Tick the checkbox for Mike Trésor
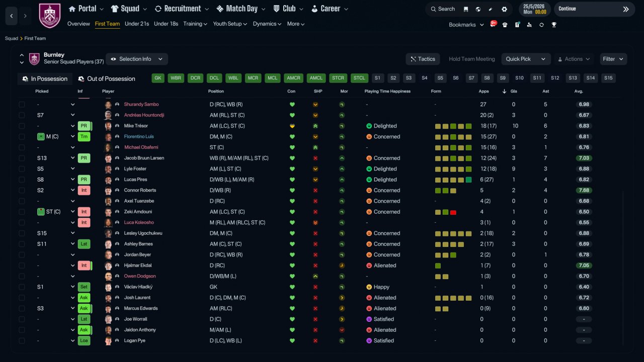 tap(22, 126)
